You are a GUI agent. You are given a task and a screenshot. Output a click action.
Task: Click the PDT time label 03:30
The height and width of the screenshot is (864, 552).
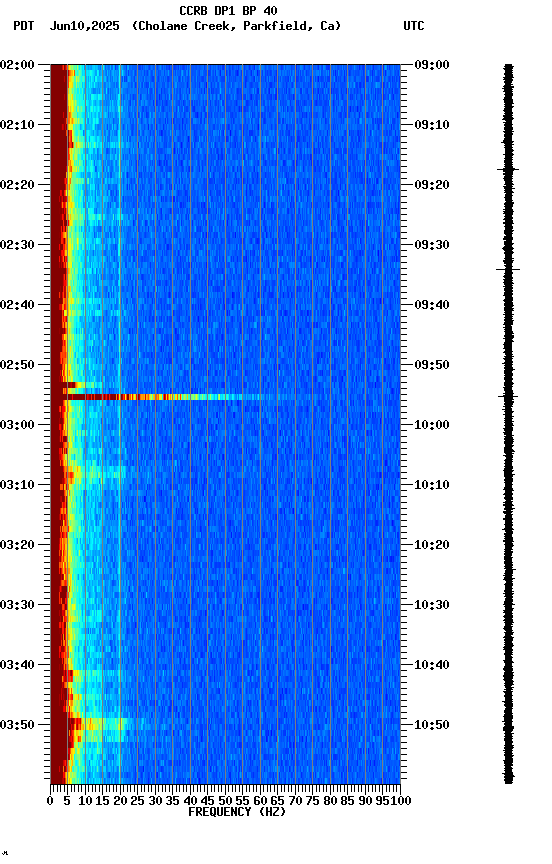click(17, 606)
